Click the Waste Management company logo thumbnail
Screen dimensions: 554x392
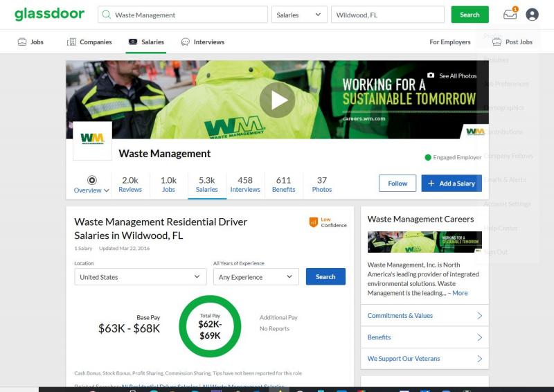[x=92, y=141]
